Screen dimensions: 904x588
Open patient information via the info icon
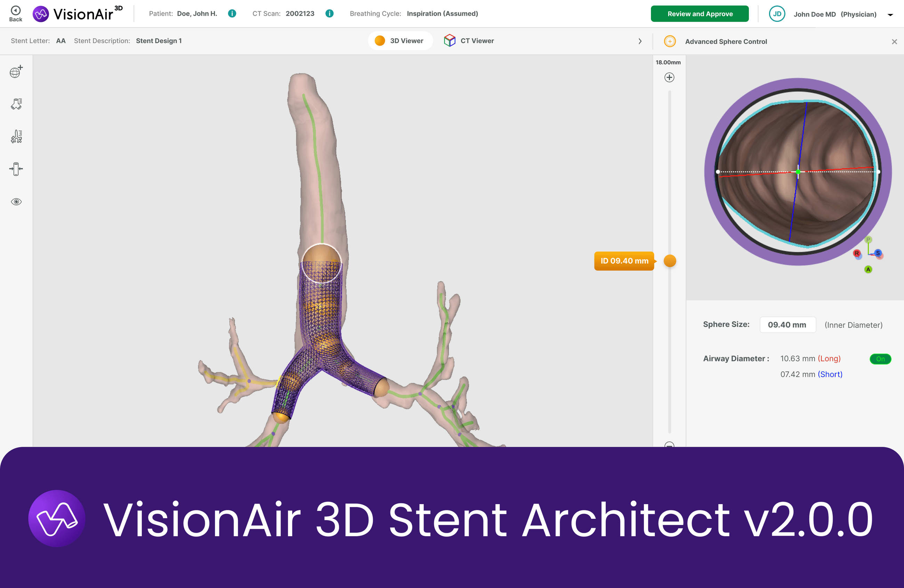point(232,13)
